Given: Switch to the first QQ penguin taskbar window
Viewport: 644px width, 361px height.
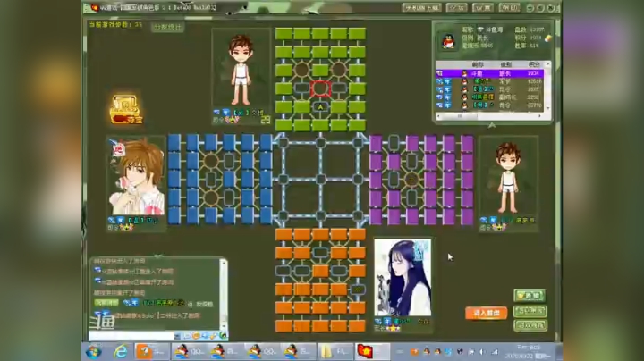Looking at the screenshot, I should tap(190, 352).
